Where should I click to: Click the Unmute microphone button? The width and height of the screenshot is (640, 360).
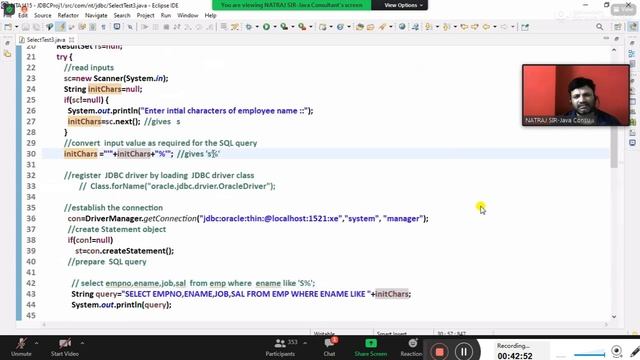[21, 347]
